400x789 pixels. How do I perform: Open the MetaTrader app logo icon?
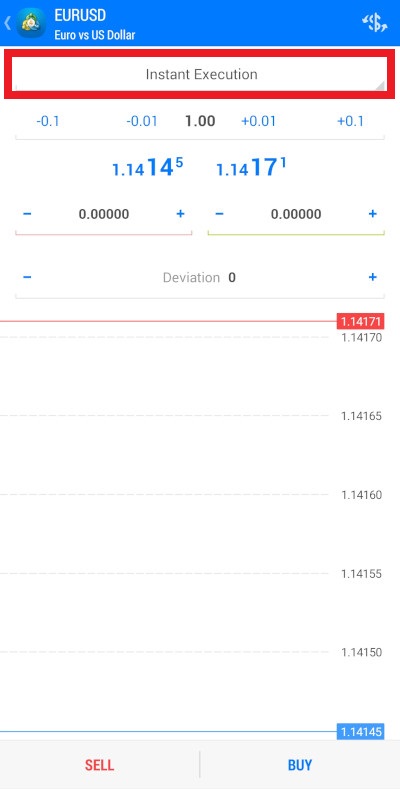31,23
